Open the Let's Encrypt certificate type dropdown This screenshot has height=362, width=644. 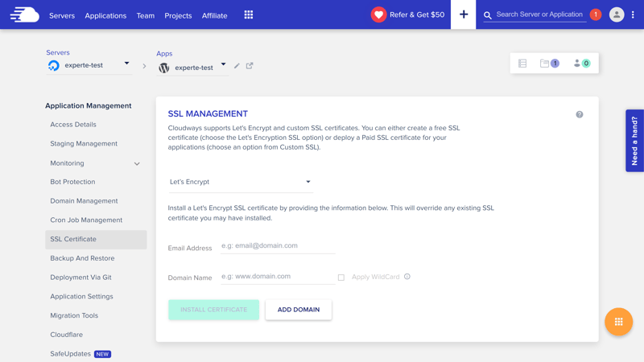pos(240,182)
